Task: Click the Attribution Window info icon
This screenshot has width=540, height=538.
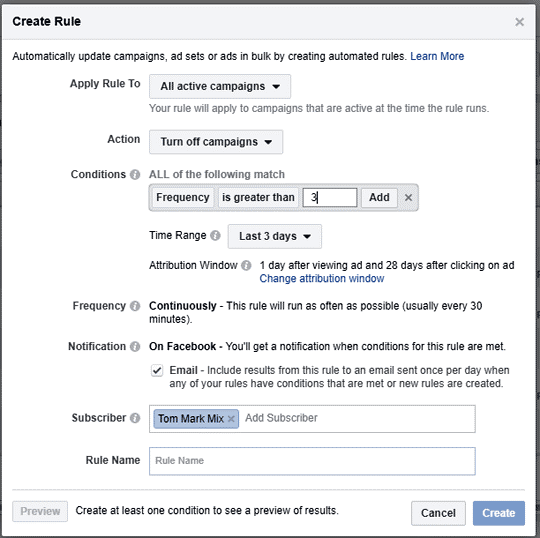Action: 246,266
